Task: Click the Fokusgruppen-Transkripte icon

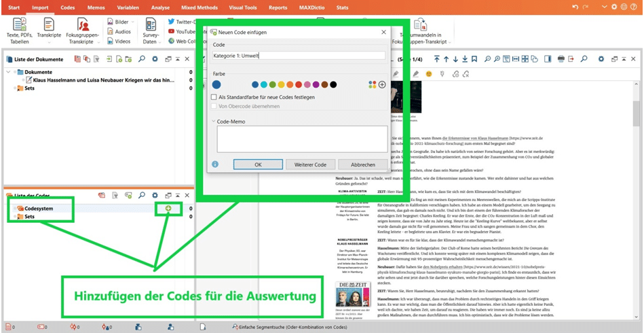Action: pyautogui.click(x=83, y=24)
